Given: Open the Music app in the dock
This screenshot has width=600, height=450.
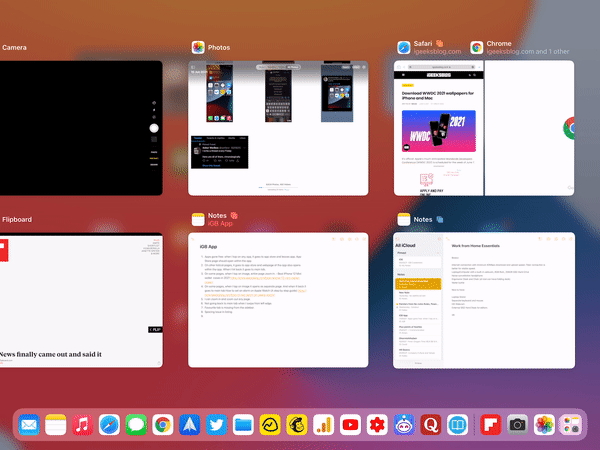Looking at the screenshot, I should [82, 425].
